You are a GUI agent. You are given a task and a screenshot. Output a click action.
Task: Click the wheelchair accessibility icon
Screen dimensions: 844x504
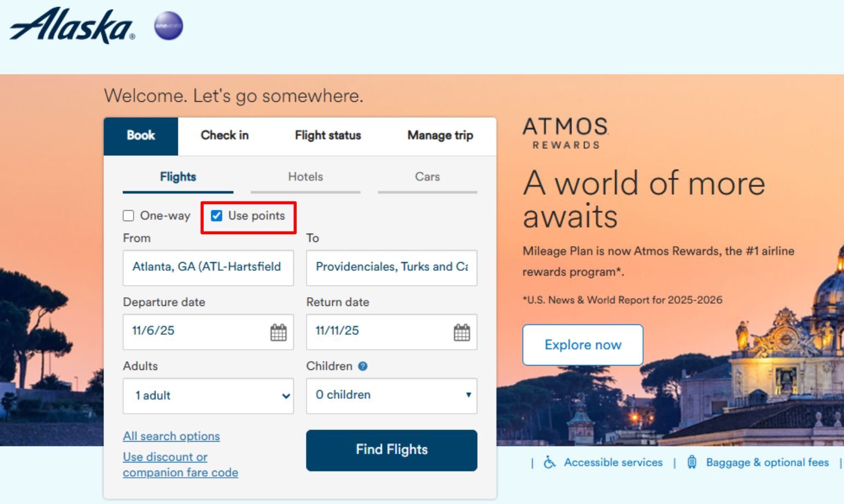point(550,462)
